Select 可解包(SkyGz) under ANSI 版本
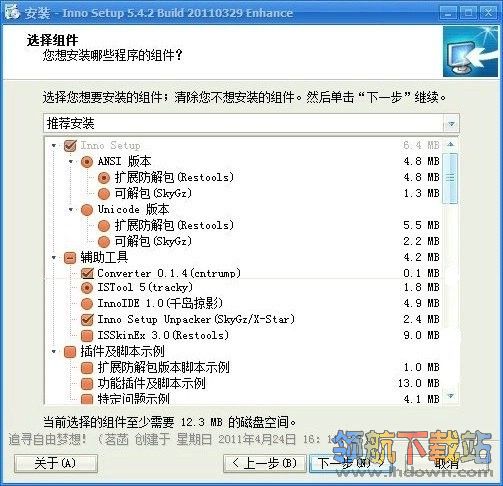This screenshot has height=486, width=503. [x=104, y=194]
